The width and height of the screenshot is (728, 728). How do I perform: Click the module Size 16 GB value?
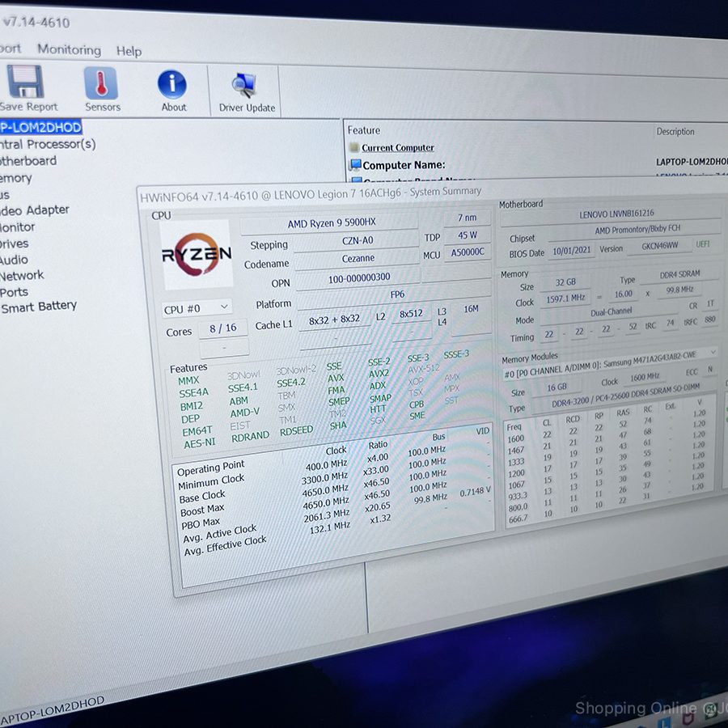[557, 387]
